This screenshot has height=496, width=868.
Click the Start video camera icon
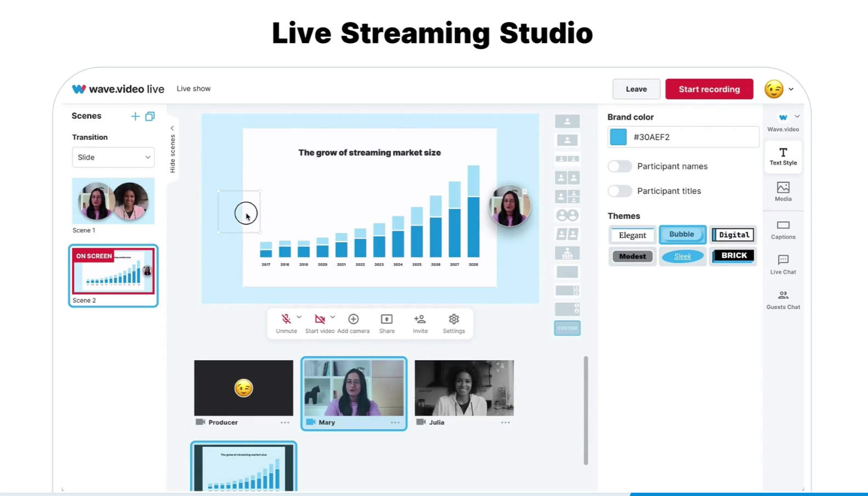tap(320, 320)
